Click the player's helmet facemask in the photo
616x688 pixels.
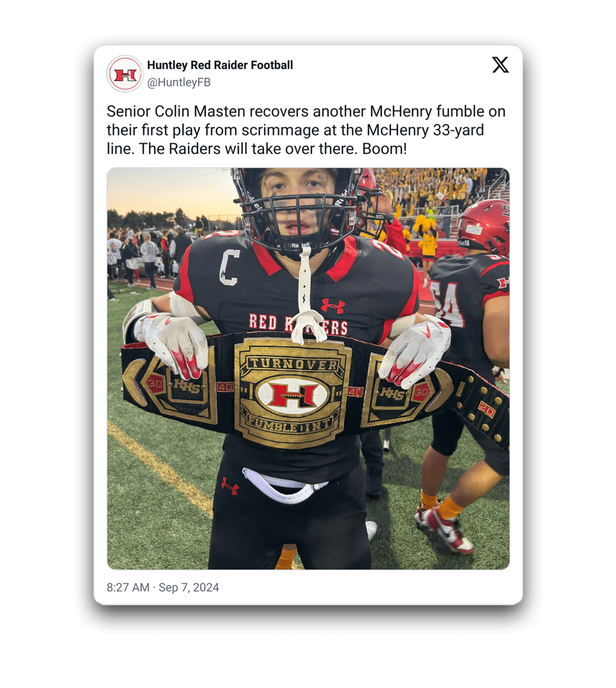tap(300, 213)
